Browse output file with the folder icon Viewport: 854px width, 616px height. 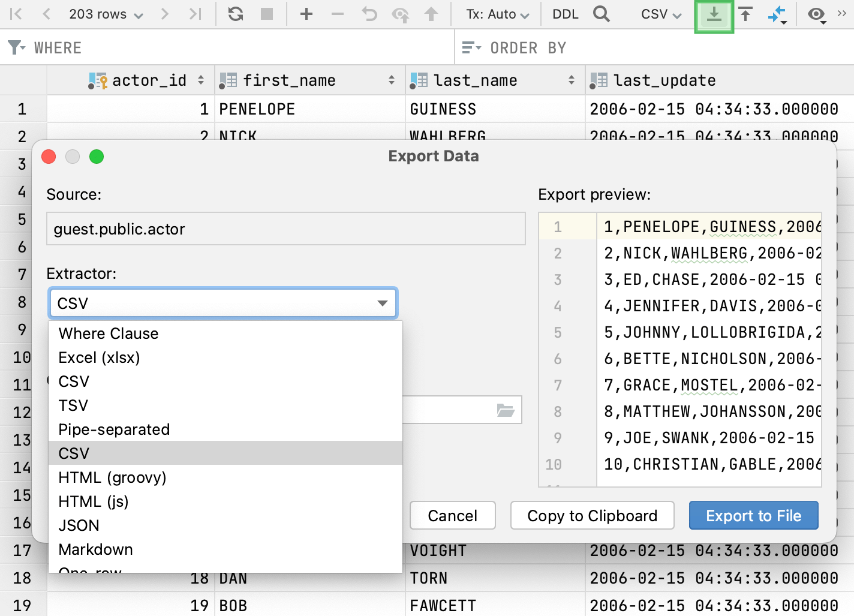tap(506, 410)
